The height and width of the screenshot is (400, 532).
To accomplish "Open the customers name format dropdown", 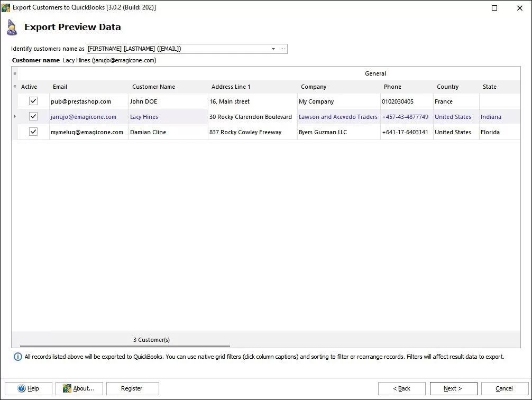I will click(273, 49).
